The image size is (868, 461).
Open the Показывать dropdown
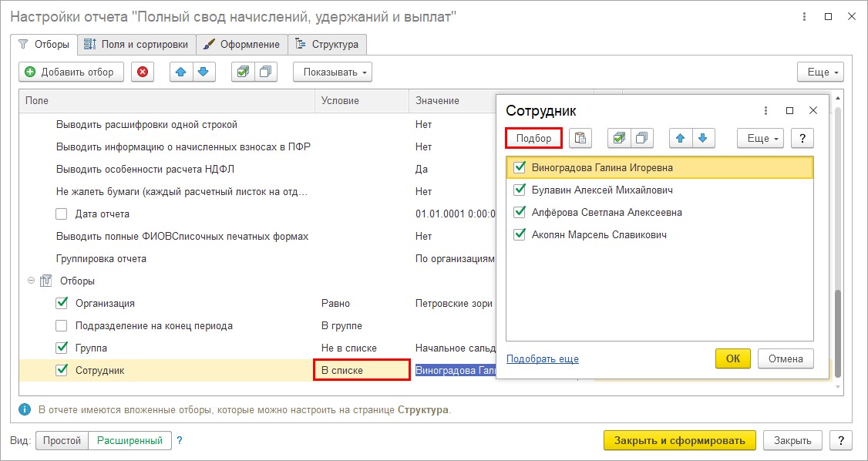[x=333, y=72]
